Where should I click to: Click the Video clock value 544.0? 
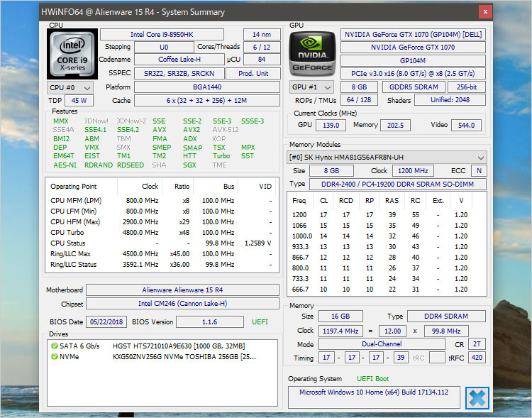(x=466, y=126)
